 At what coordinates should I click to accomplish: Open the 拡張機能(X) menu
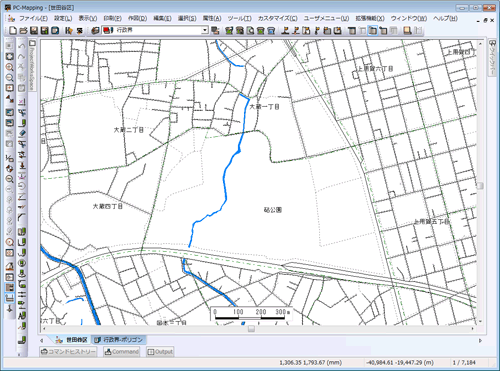[370, 18]
